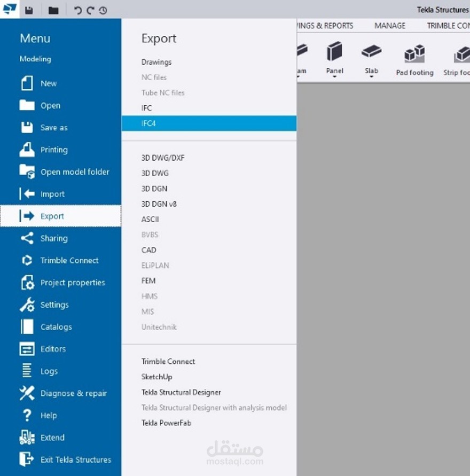The image size is (470, 476).
Task: Choose Trimble Connect in Export list
Action: tap(168, 361)
